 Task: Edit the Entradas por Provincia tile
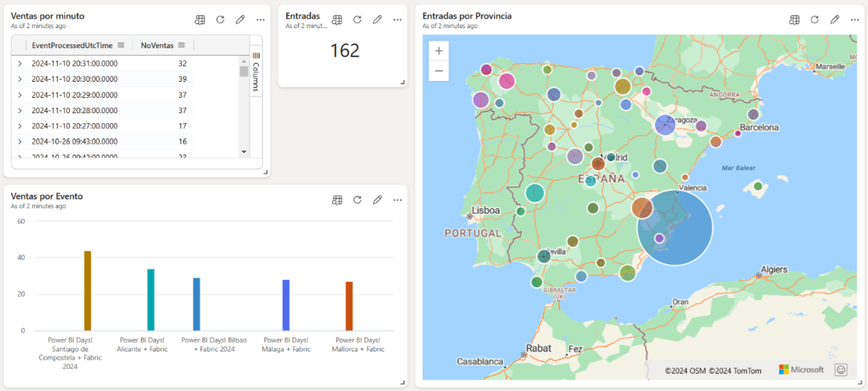(835, 20)
